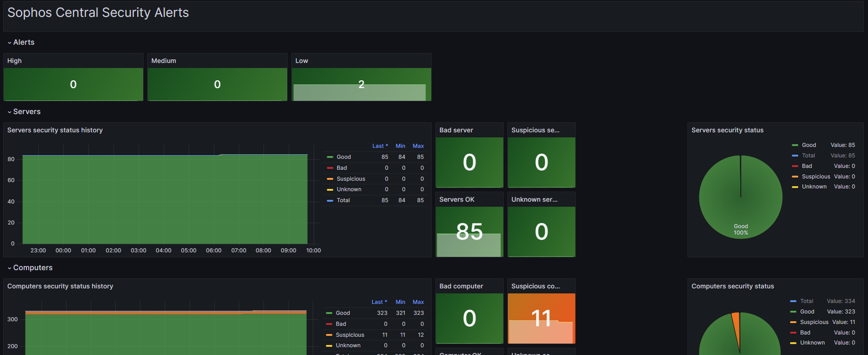Screen dimensions: 868x355
Task: Click the Low alerts value 2
Action: point(362,84)
